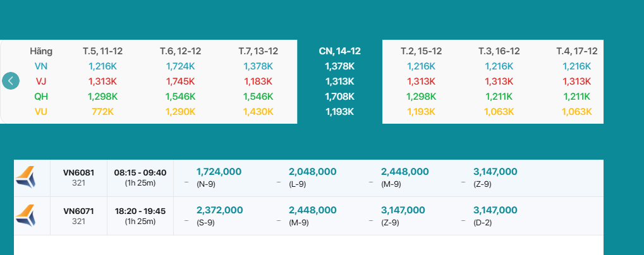
Task: Select the T.5, 11-12 date column header
Action: [103, 51]
